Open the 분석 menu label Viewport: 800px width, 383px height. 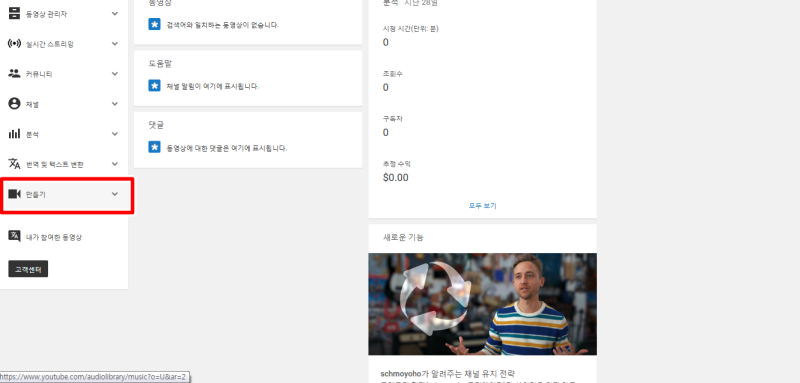coord(33,135)
